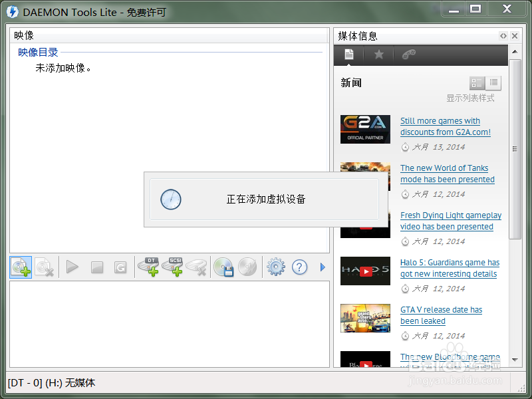Viewport: 532px width, 399px height.
Task: Click the DAEMON Tools Lite app icon
Action: tap(13, 12)
